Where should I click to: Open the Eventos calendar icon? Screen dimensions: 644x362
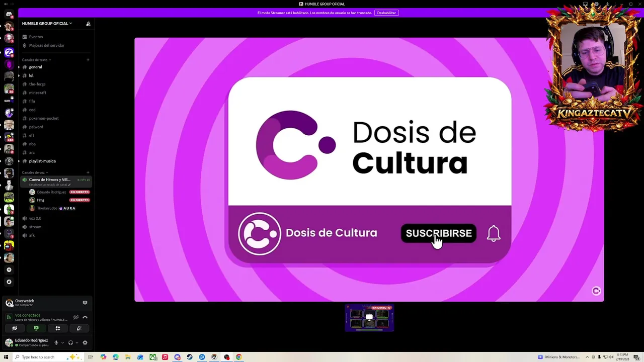tap(24, 37)
